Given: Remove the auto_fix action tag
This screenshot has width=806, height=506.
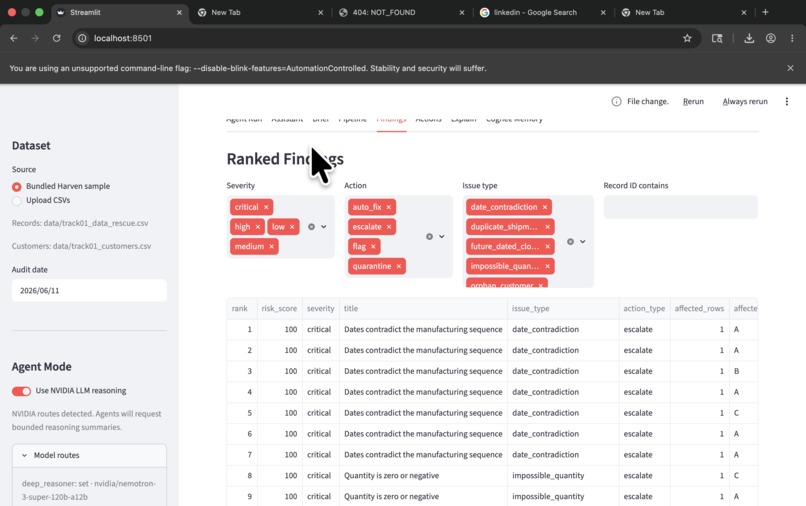Looking at the screenshot, I should coord(389,207).
